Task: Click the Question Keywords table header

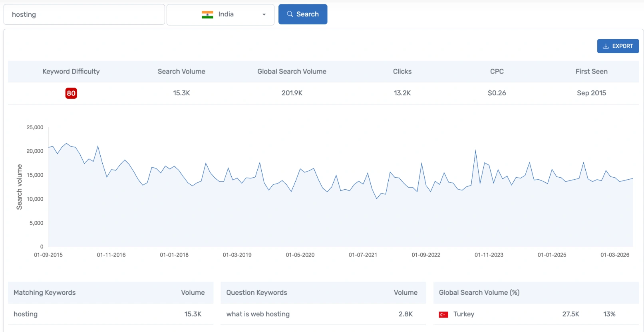Action: coord(257,292)
